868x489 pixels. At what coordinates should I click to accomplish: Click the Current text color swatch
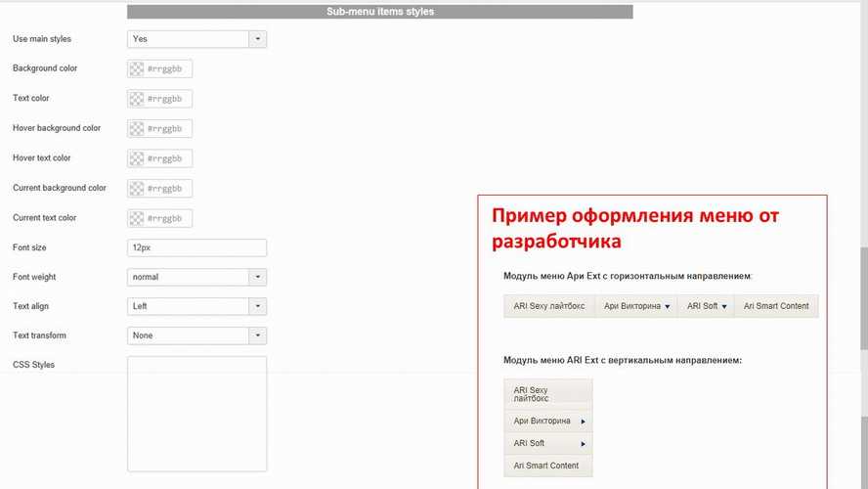coord(137,218)
